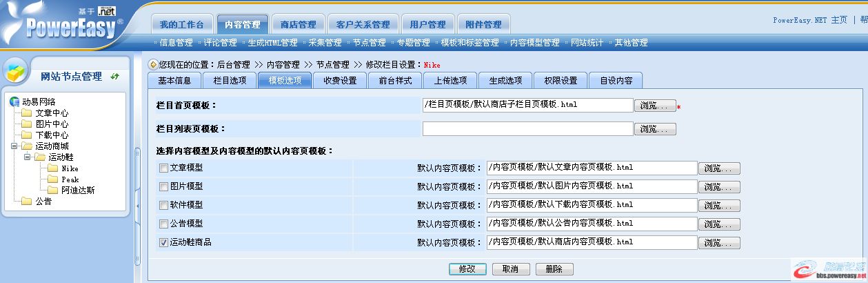
Task: Click the 栏目列表页模板 input field
Action: point(527,128)
